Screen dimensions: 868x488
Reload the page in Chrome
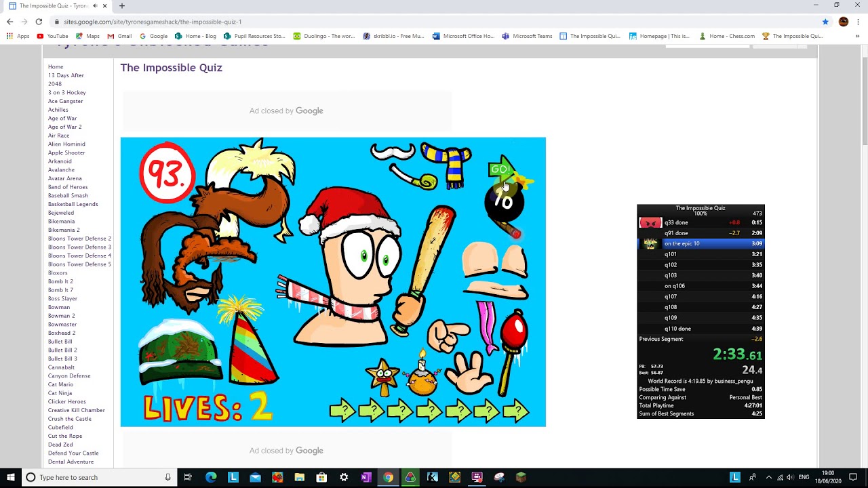(39, 22)
